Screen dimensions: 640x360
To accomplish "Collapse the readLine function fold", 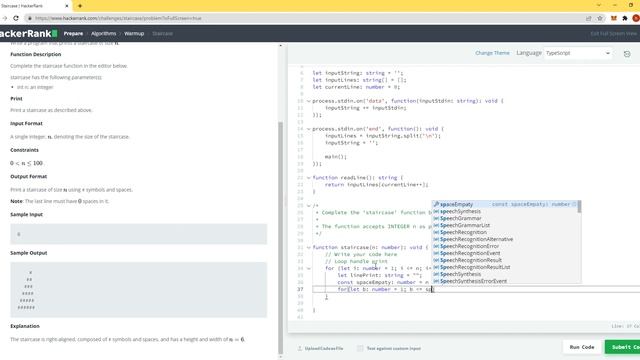I will [x=309, y=178].
